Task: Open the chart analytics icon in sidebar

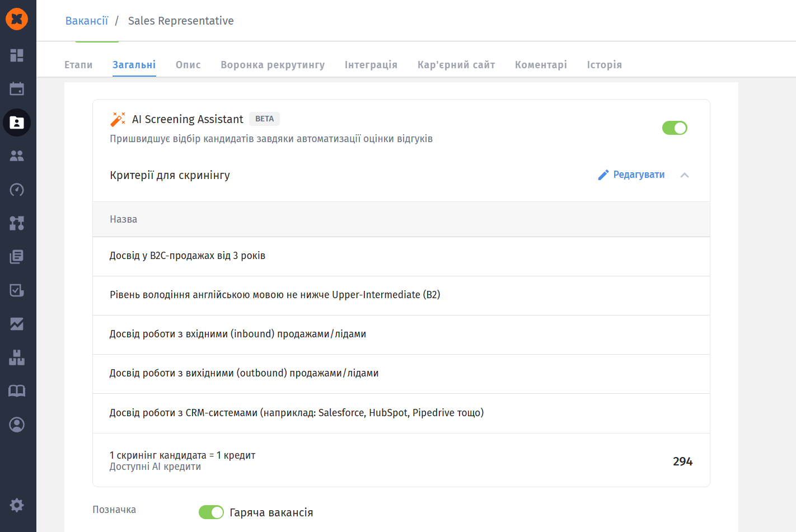Action: [17, 324]
